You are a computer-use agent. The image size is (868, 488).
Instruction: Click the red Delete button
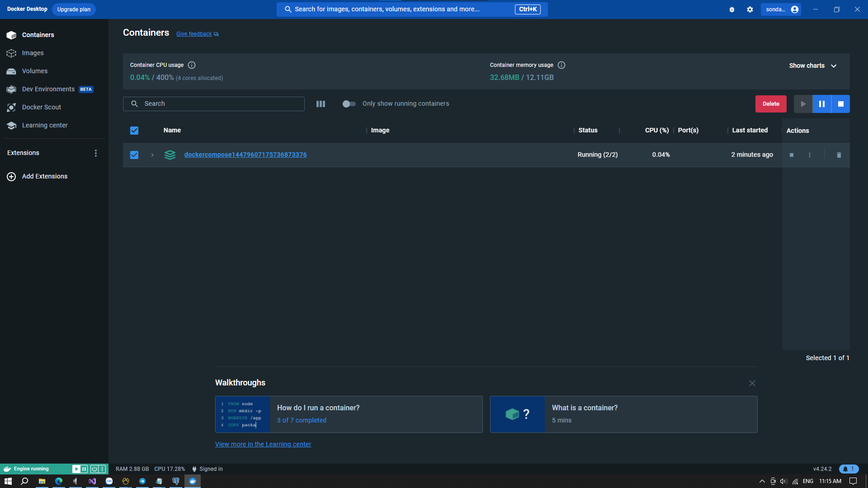click(x=771, y=104)
